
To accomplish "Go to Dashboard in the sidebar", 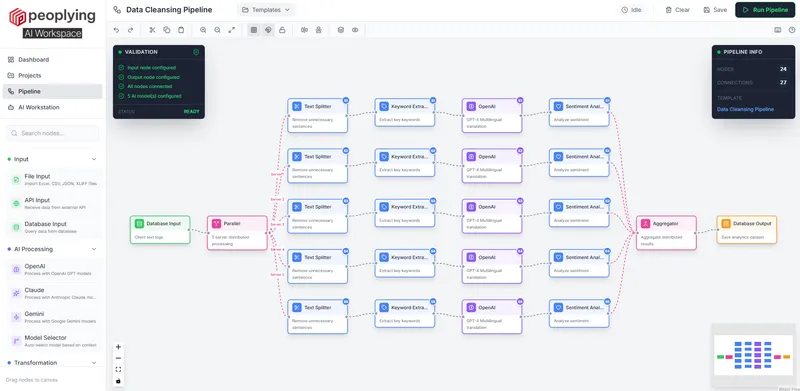I will pyautogui.click(x=53, y=60).
